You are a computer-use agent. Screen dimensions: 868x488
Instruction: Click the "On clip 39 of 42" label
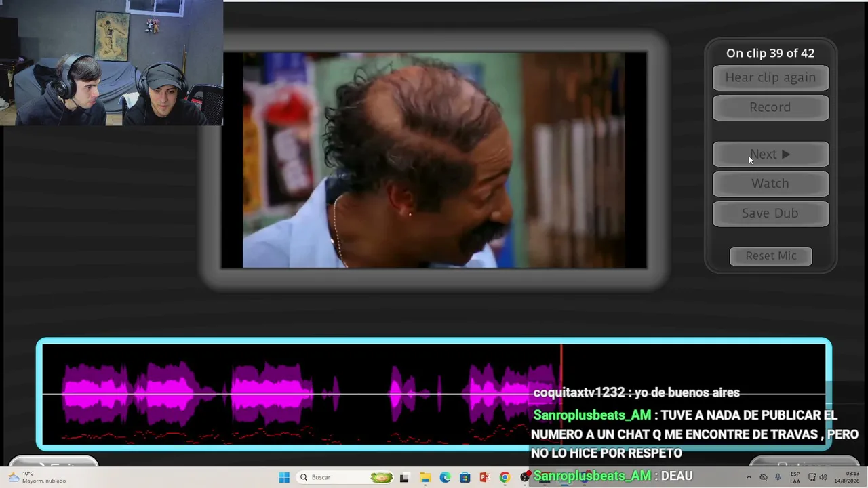pyautogui.click(x=770, y=53)
